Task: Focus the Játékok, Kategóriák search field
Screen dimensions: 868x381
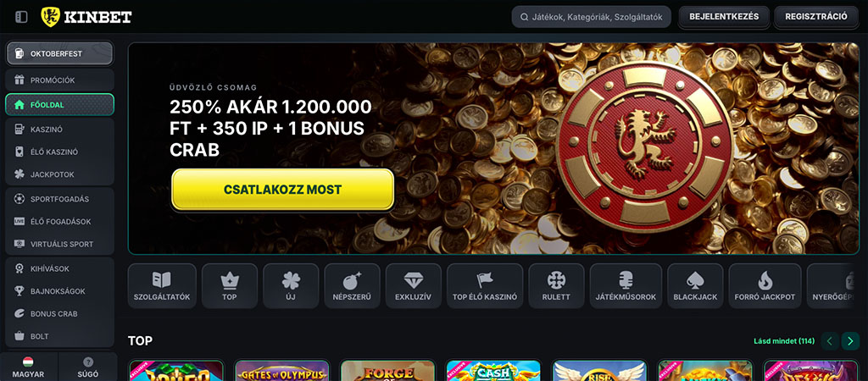Action: [x=591, y=17]
